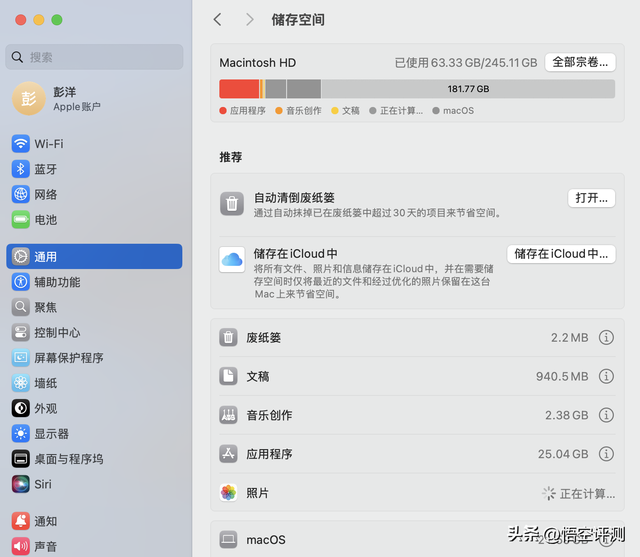Screen dimensions: 640x557
Task: Click the red 应用程序 legend dot
Action: click(223, 111)
